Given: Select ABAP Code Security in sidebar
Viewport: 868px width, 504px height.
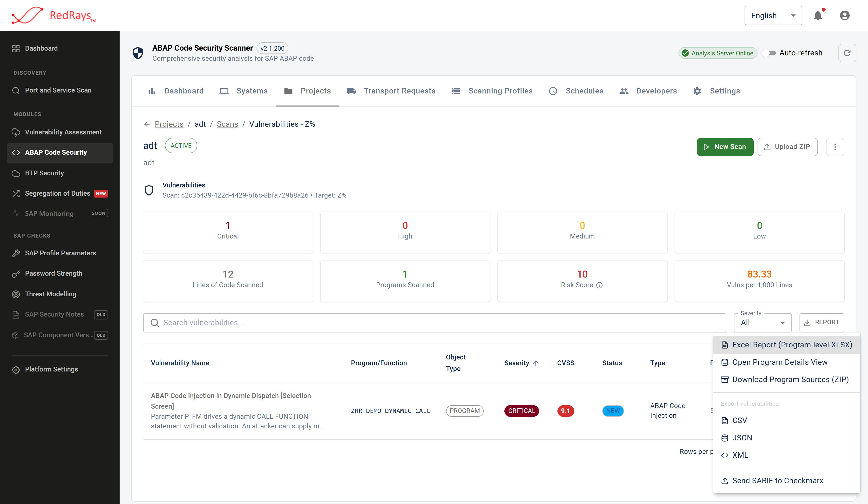Looking at the screenshot, I should pyautogui.click(x=60, y=153).
